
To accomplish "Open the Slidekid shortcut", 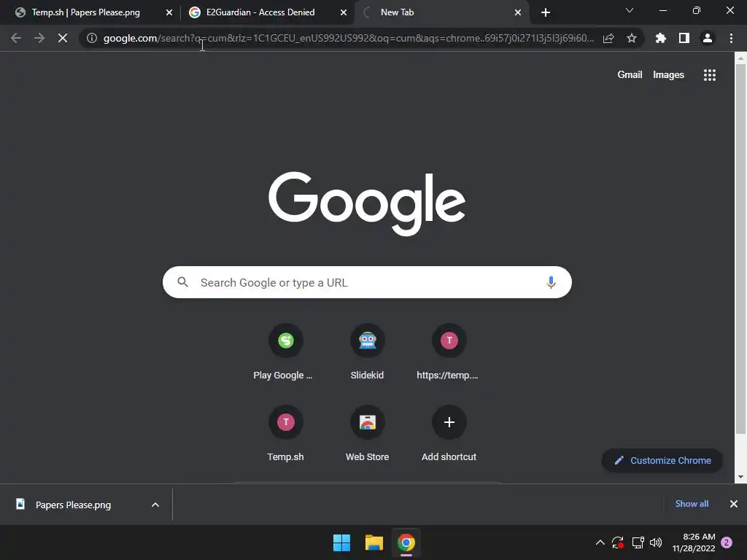I will 368,352.
